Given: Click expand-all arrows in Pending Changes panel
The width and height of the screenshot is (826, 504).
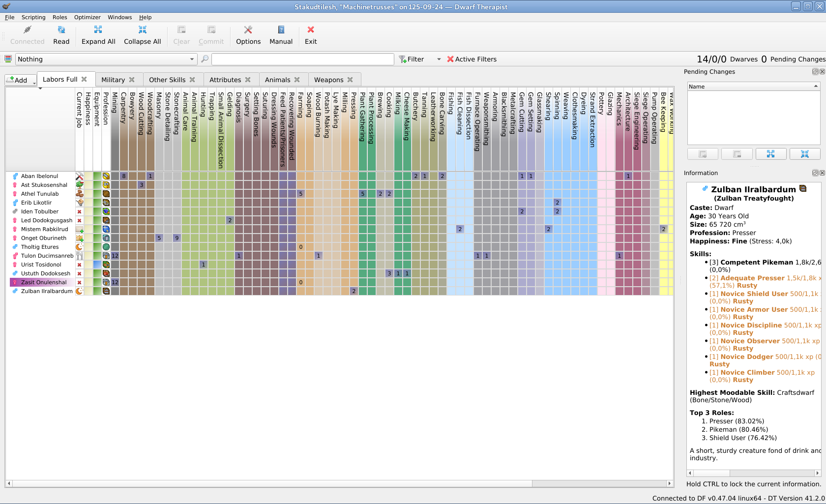Looking at the screenshot, I should (x=770, y=154).
